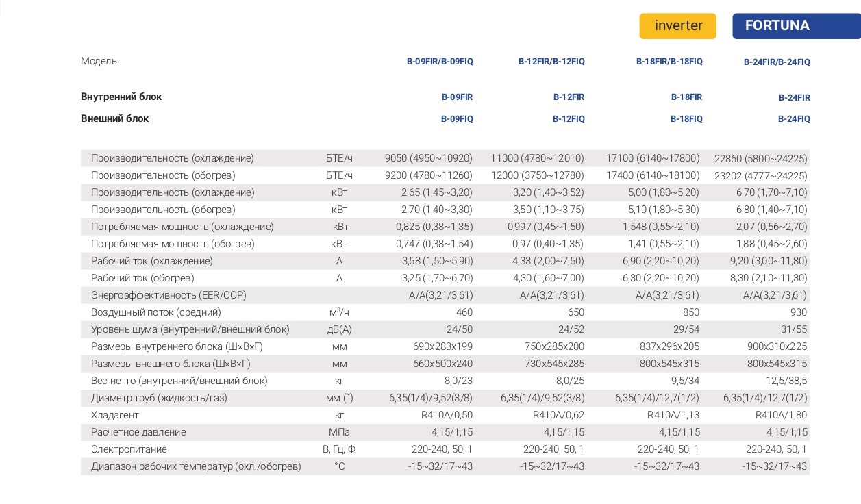Click net weight value 9,5/34

click(x=685, y=381)
